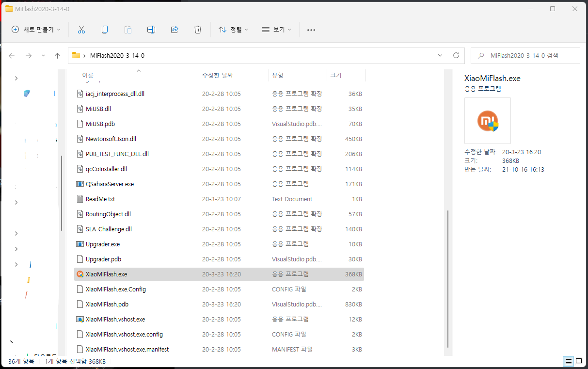Screen dimensions: 588x369
Task: Sort by 유형 column header
Action: (298, 75)
